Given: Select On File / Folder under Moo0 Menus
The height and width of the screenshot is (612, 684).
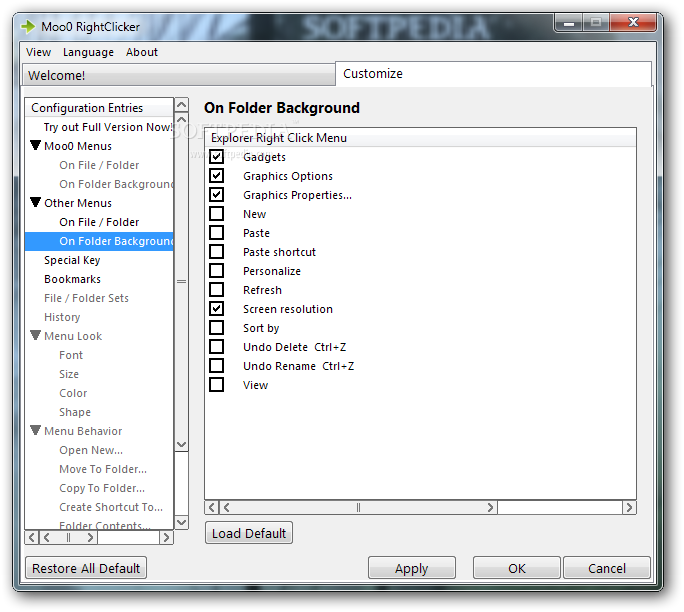Looking at the screenshot, I should click(x=99, y=165).
